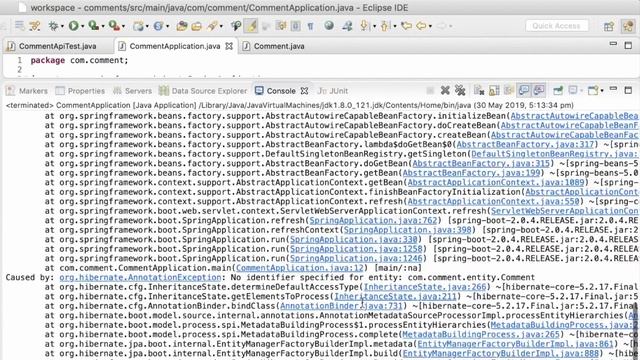The image size is (640, 360).
Task: Open the Debug icon dropdown arrow
Action: coord(62,27)
